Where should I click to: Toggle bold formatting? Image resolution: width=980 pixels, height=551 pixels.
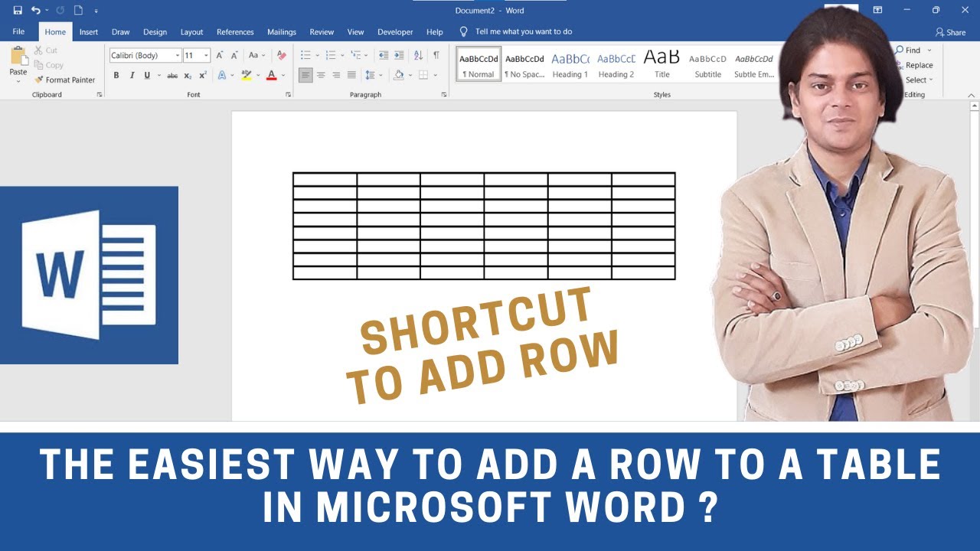116,75
